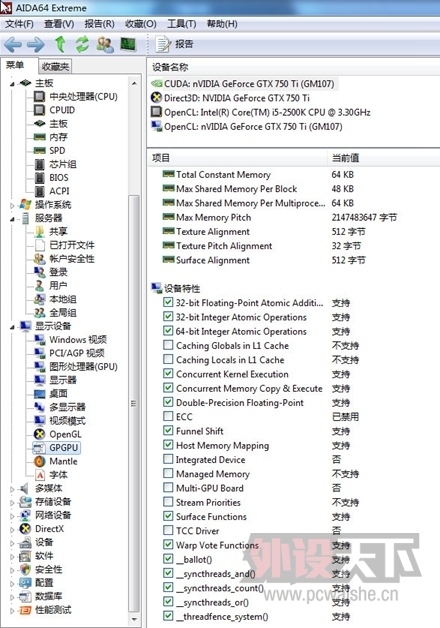Select the Total Constant Memory row
This screenshot has height=628, width=440.
pos(259,175)
